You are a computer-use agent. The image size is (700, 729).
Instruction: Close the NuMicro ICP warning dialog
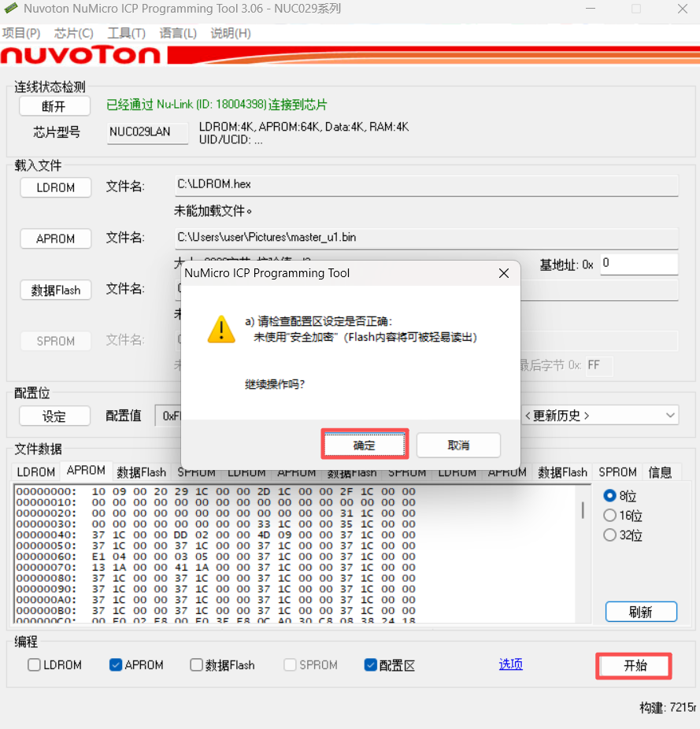pyautogui.click(x=504, y=273)
